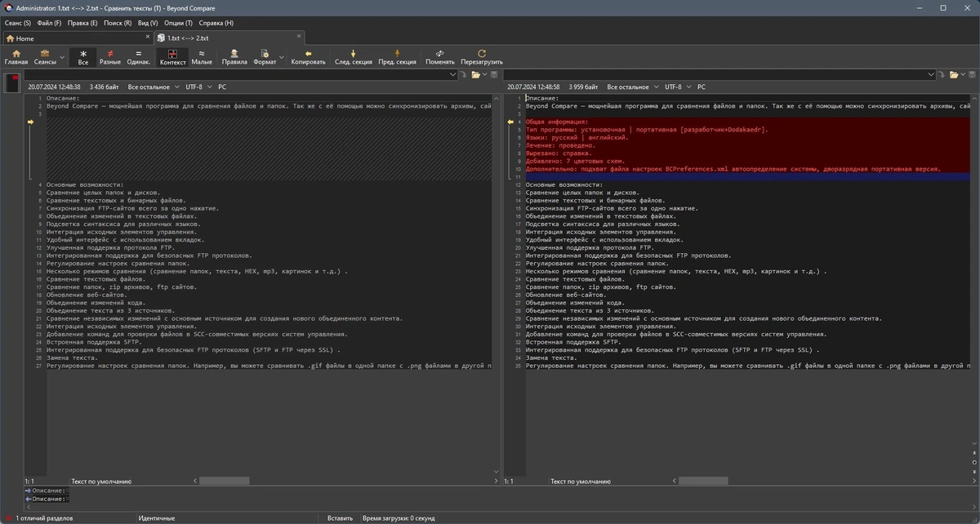Expand the left path history dropdown
The height and width of the screenshot is (524, 980).
coord(452,74)
